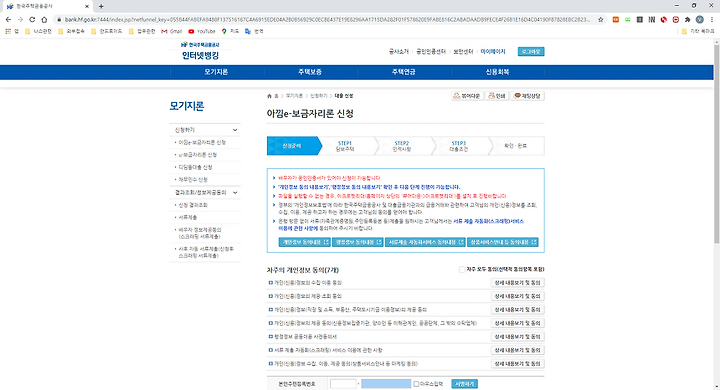Open 서류제출 자동화서비스 동의내용 button
Screen dimensions: 720x390
click(x=425, y=242)
